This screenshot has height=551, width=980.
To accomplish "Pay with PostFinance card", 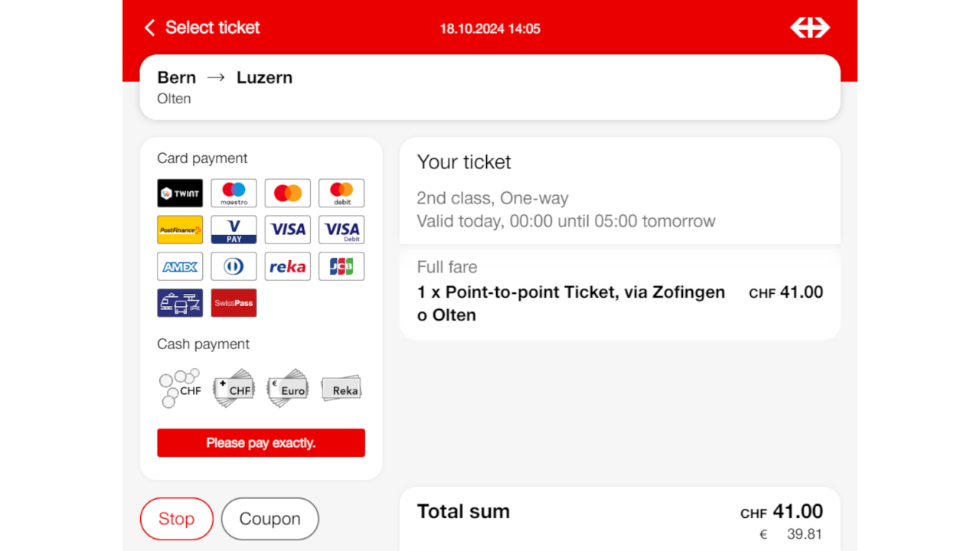I will point(180,230).
